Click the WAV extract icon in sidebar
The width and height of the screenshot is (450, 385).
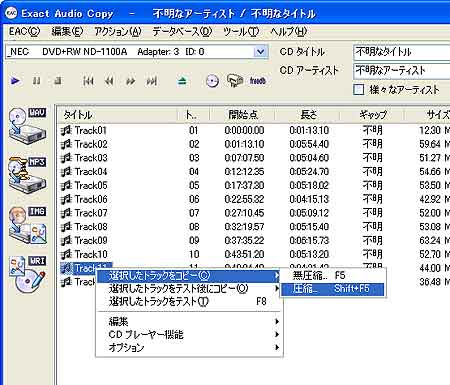pyautogui.click(x=27, y=126)
